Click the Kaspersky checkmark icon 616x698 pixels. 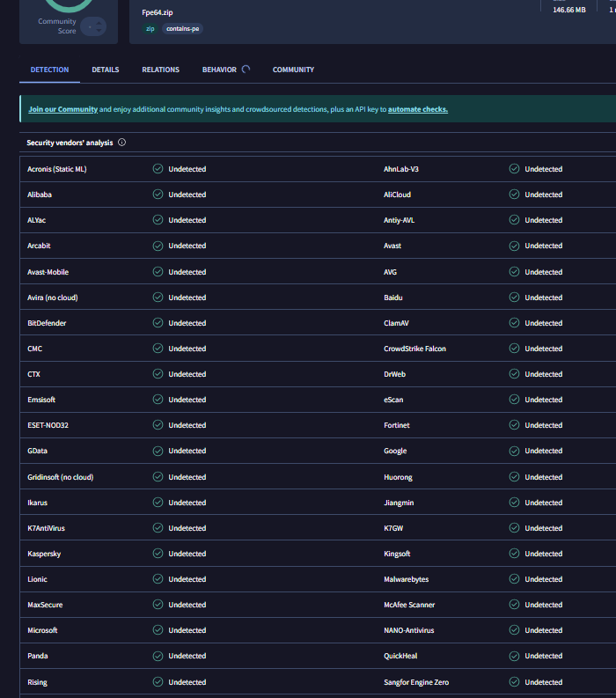point(158,554)
